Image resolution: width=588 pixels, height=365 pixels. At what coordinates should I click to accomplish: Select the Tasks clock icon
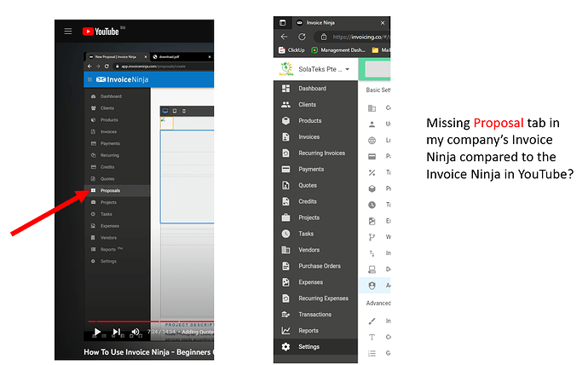[285, 234]
